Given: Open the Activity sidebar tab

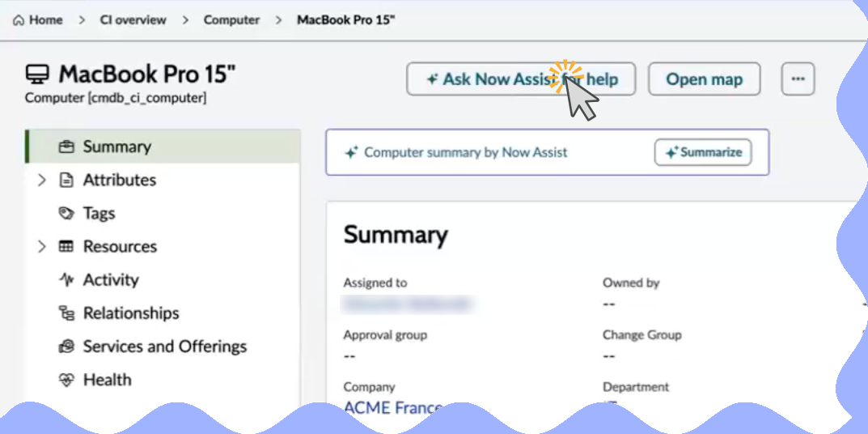Looking at the screenshot, I should (163, 280).
